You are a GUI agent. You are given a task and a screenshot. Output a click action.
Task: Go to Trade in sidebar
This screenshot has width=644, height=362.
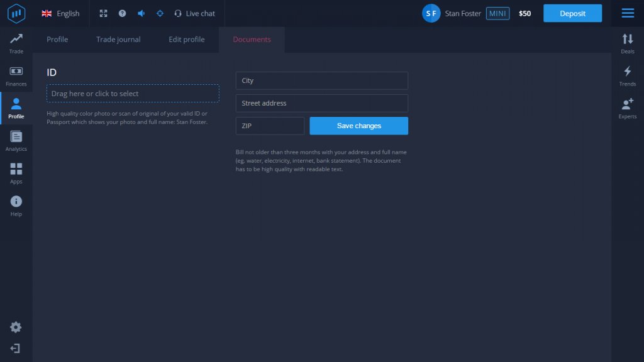pos(16,43)
